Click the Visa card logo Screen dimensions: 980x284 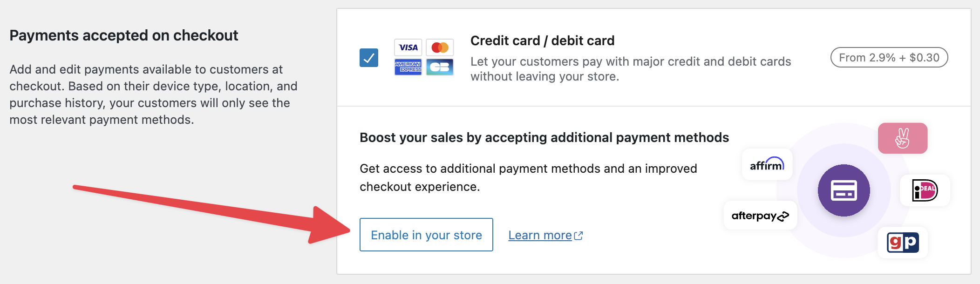[408, 47]
